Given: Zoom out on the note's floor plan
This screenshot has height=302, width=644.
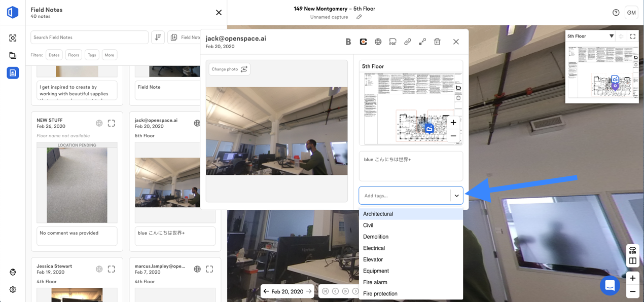Looking at the screenshot, I should (x=453, y=136).
